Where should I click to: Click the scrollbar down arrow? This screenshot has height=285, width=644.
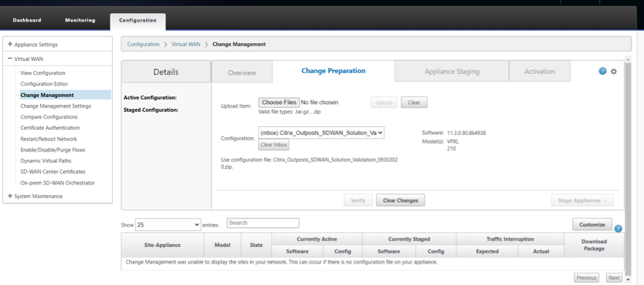click(x=627, y=280)
